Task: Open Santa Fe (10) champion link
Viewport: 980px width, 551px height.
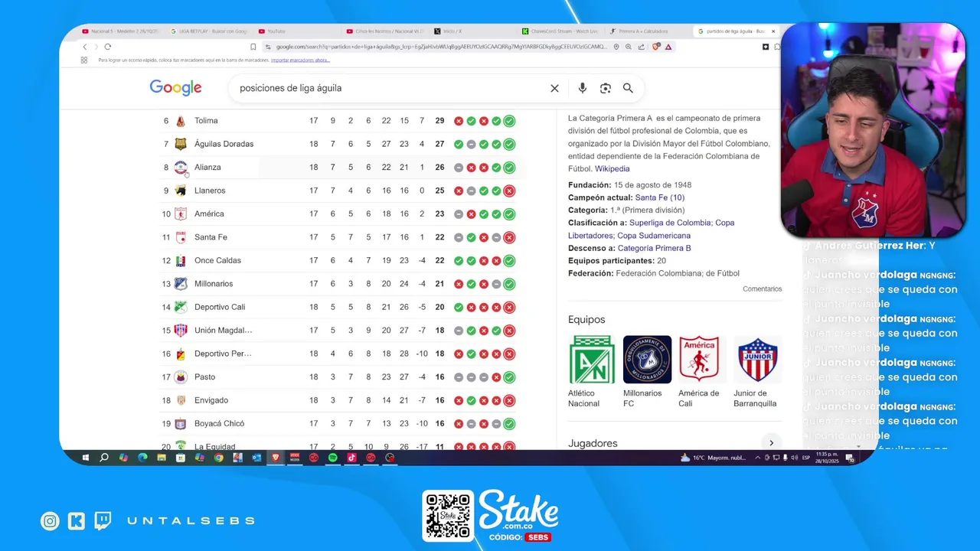Action: (x=660, y=197)
